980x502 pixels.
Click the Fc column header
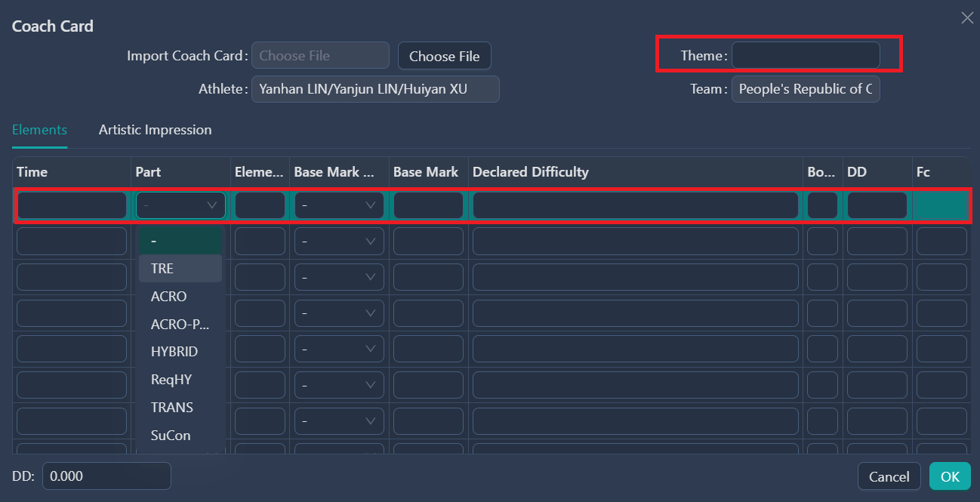click(x=941, y=172)
